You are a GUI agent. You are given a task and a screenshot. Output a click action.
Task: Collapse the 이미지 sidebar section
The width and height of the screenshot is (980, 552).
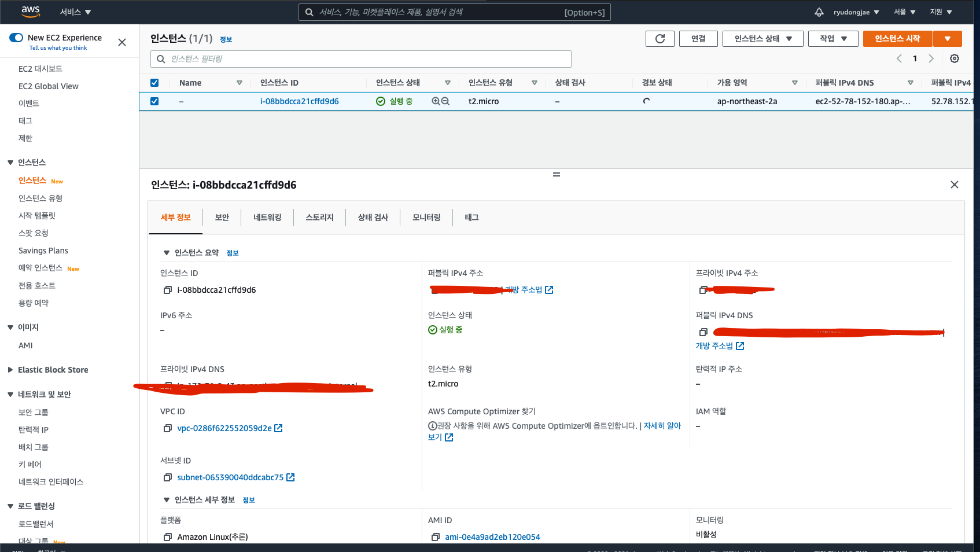[10, 327]
